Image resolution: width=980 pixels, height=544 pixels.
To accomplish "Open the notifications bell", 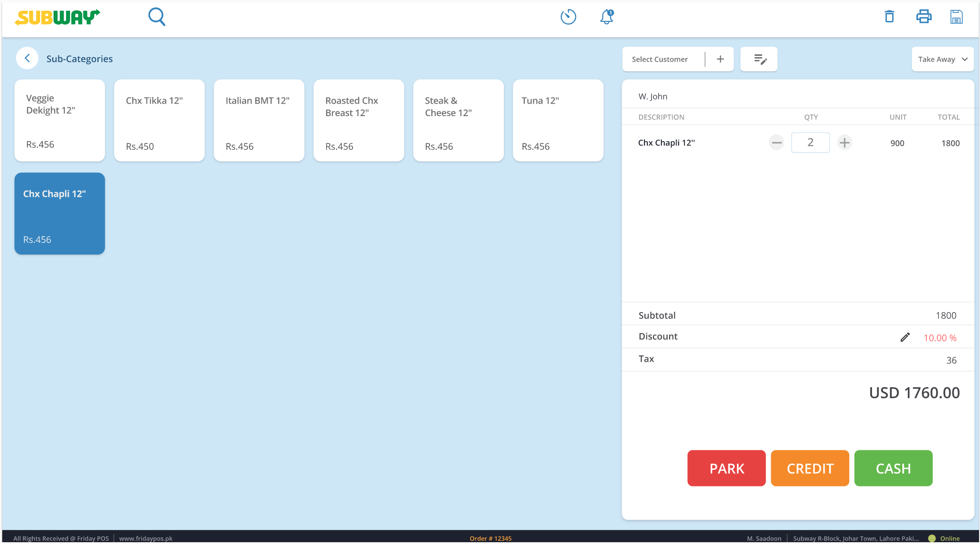I will 607,17.
